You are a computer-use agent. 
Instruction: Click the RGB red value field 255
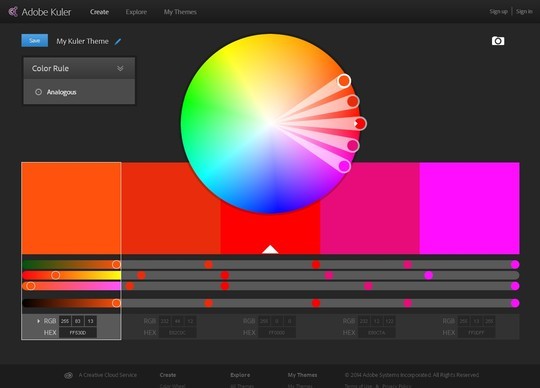[65, 321]
